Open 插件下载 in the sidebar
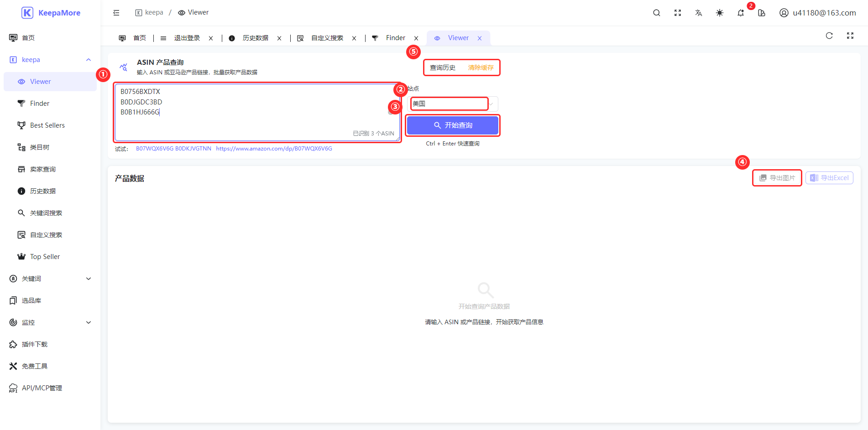This screenshot has width=868, height=430. tap(50, 344)
